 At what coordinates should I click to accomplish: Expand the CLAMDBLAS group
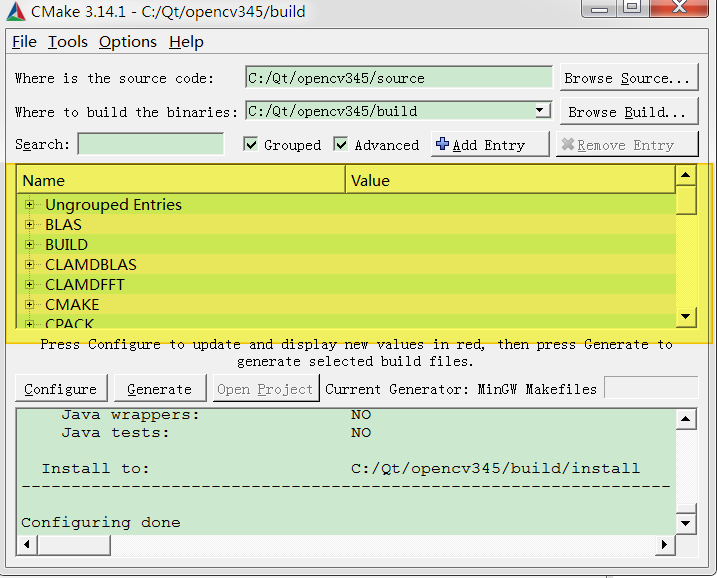pos(30,264)
